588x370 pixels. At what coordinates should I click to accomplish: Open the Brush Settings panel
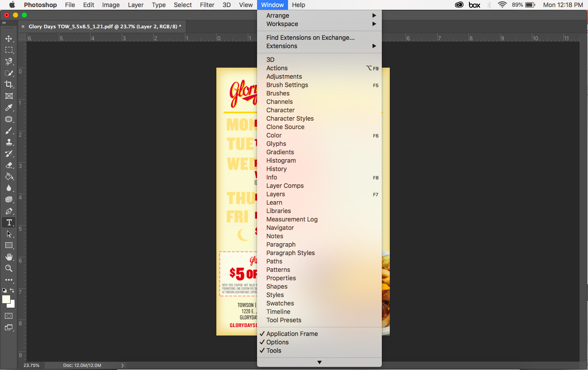pyautogui.click(x=287, y=85)
